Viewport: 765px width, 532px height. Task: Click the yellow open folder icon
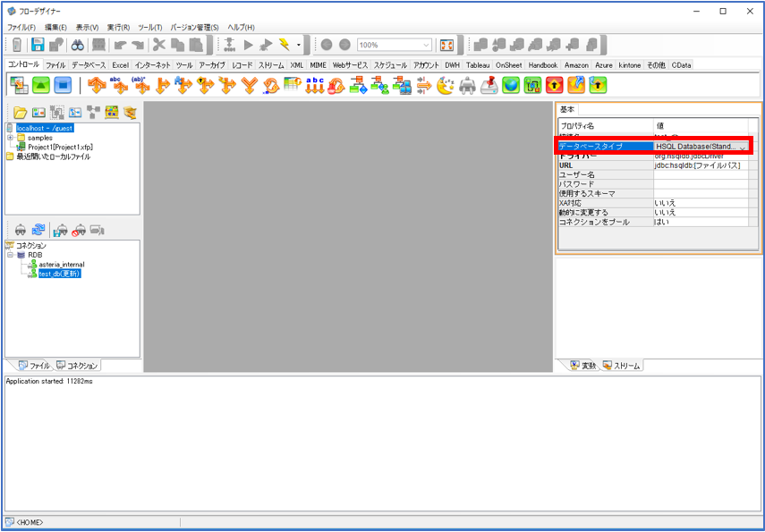click(x=20, y=113)
